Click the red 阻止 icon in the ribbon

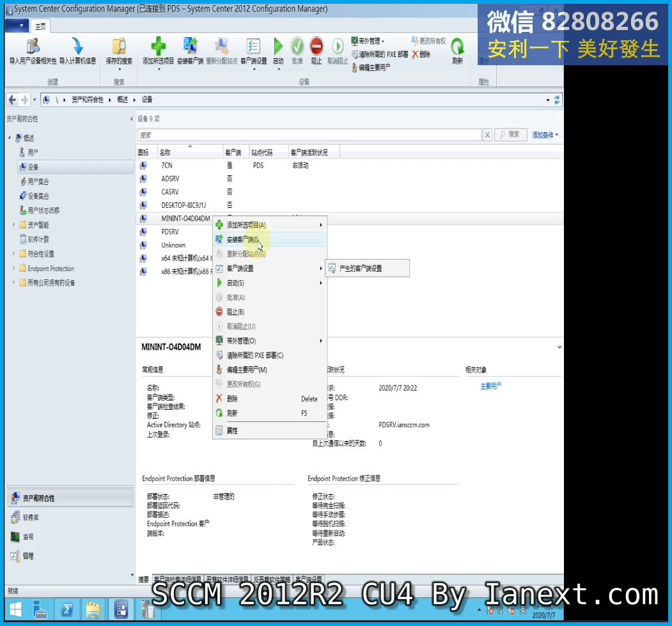coord(316,46)
